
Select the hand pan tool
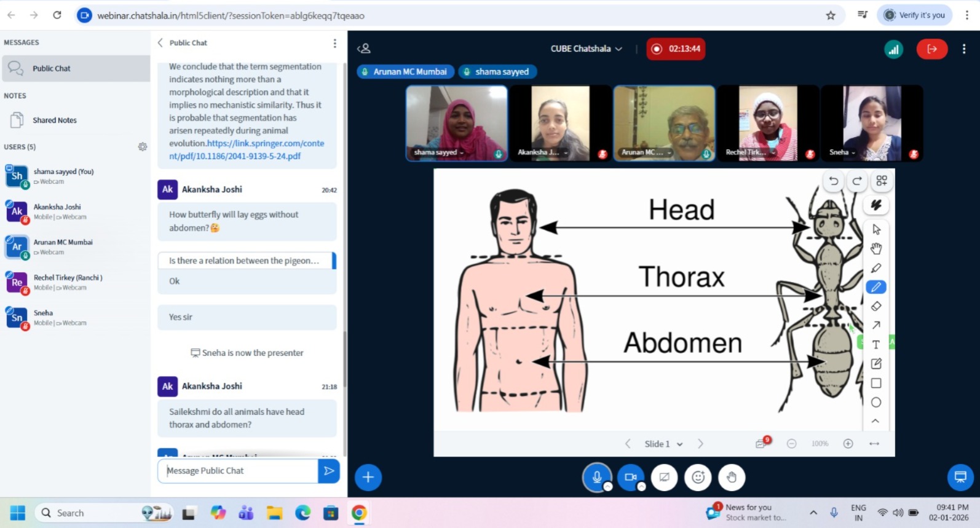tap(876, 248)
